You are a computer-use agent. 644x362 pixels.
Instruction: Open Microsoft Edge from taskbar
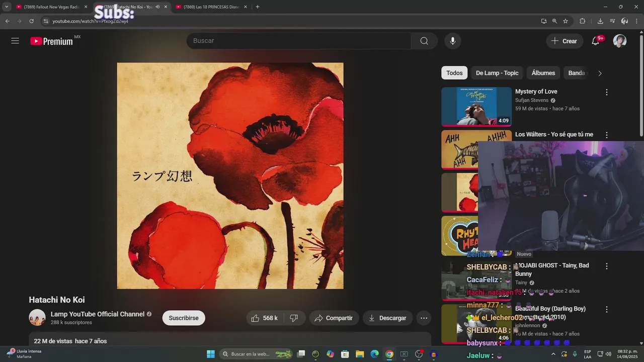tap(374, 354)
